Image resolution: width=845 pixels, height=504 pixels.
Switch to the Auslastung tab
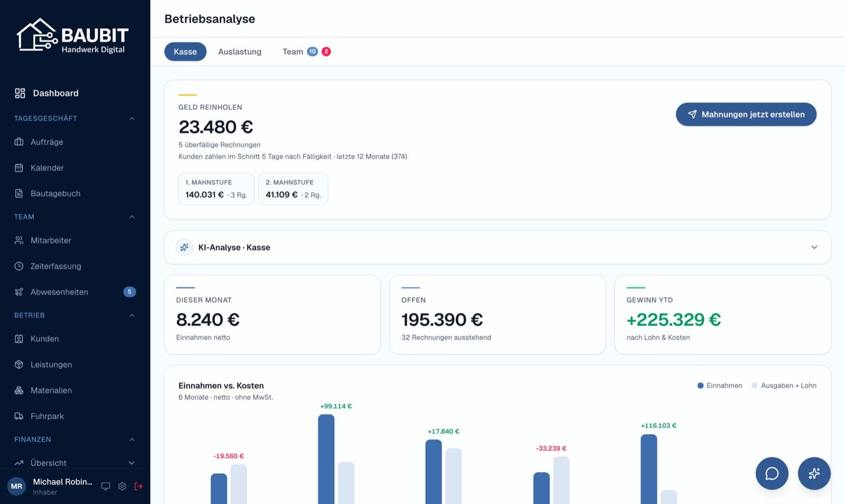tap(240, 52)
